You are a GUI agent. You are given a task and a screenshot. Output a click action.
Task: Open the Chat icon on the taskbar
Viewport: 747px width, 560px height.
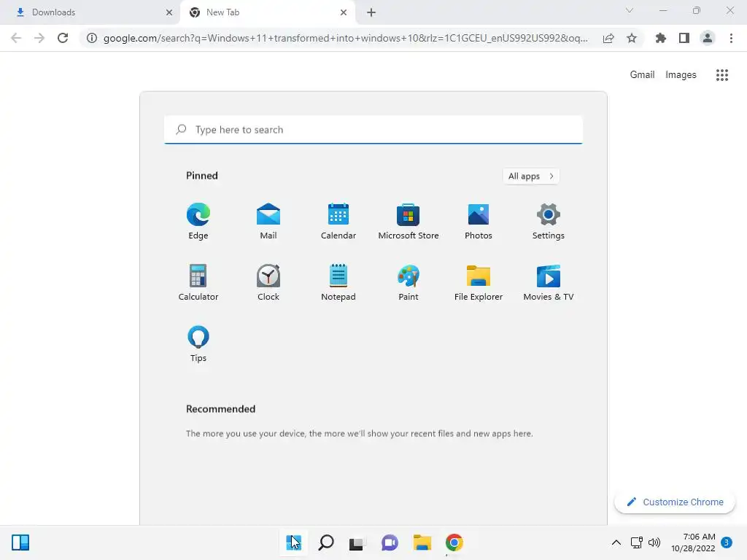click(390, 542)
